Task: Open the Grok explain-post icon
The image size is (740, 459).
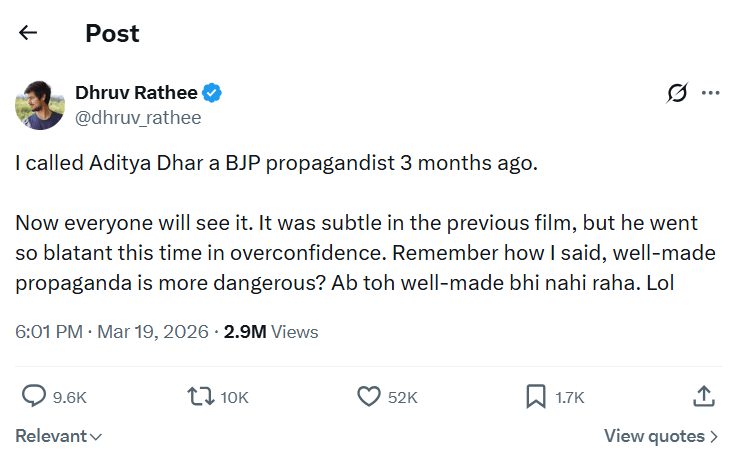Action: [x=677, y=93]
